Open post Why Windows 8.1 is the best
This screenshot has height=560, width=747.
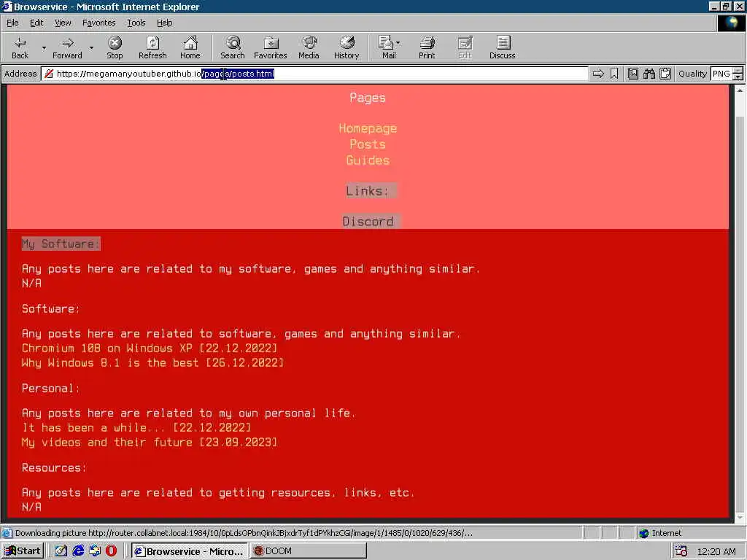pyautogui.click(x=152, y=363)
